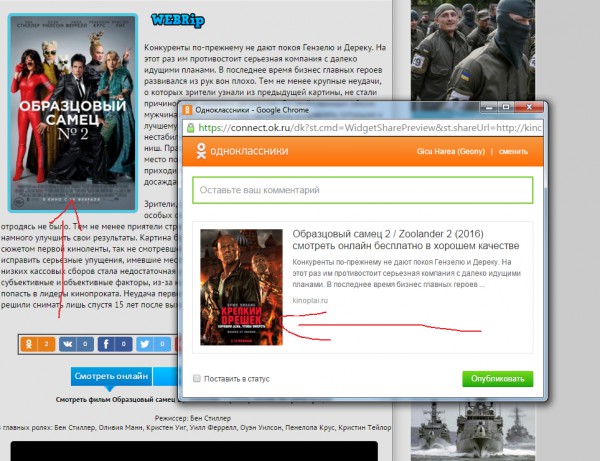Viewport: 600px width, 461px height.
Task: Click the popup description starting 'Конкуренты по-прежнему'
Action: pyautogui.click(x=406, y=273)
